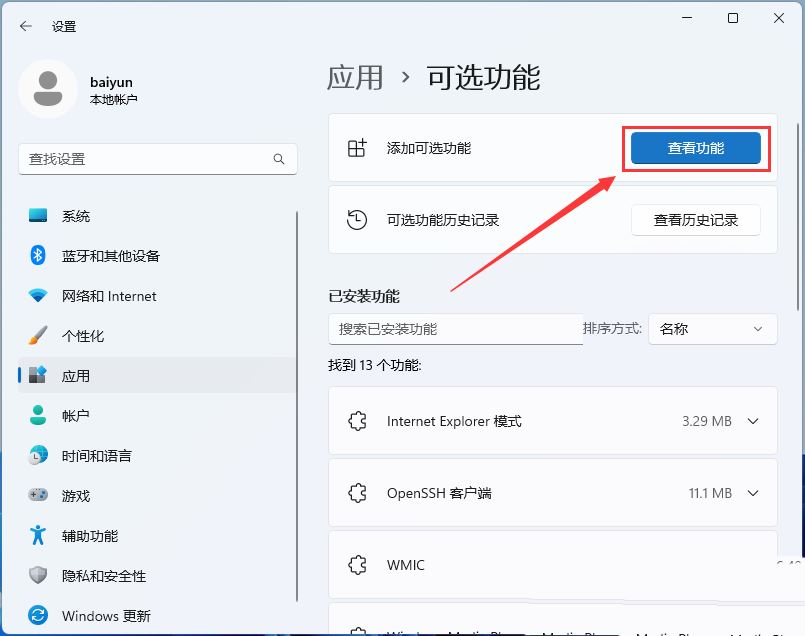This screenshot has width=805, height=636.
Task: Open Windows 更新 from the sidebar
Action: pyautogui.click(x=38, y=616)
